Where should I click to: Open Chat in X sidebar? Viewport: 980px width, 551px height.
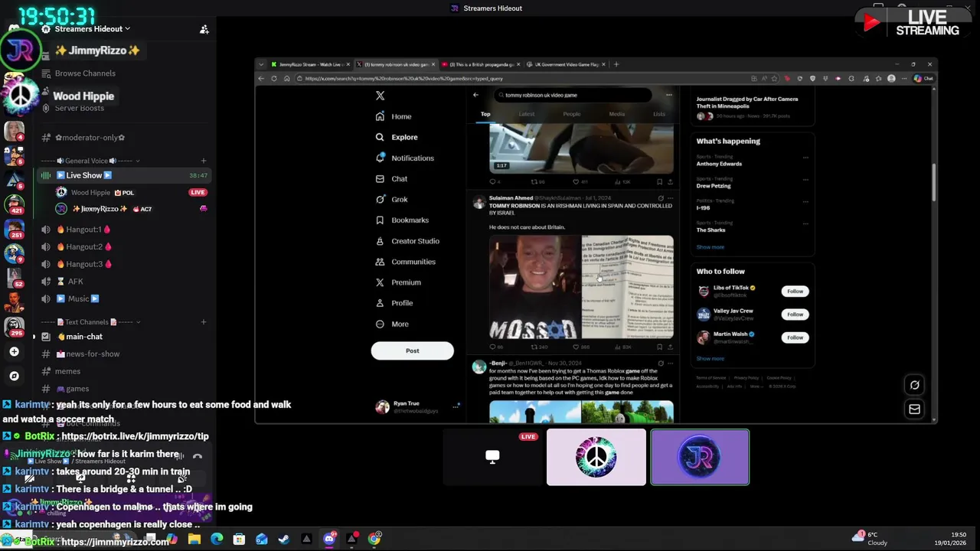coord(391,178)
